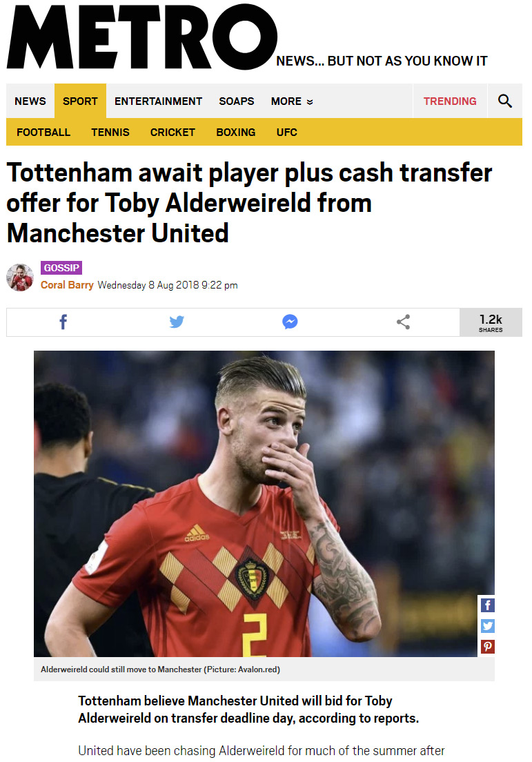Image resolution: width=532 pixels, height=762 pixels.
Task: Select the SPORT tab
Action: (80, 101)
